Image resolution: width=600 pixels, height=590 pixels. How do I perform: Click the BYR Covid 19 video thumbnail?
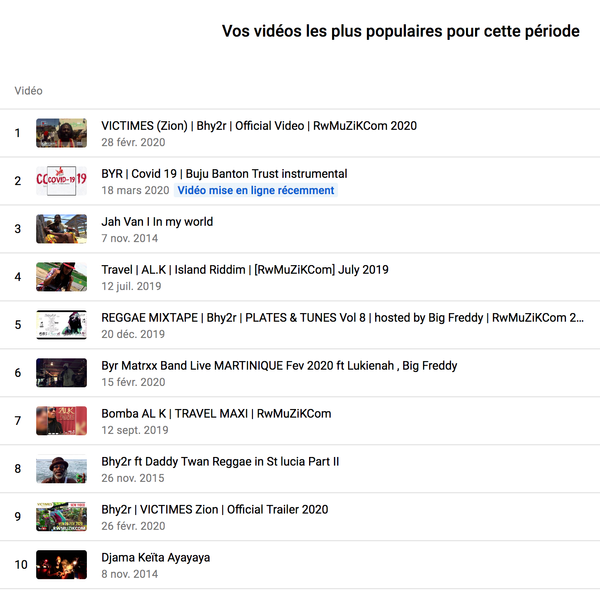pyautogui.click(x=61, y=181)
